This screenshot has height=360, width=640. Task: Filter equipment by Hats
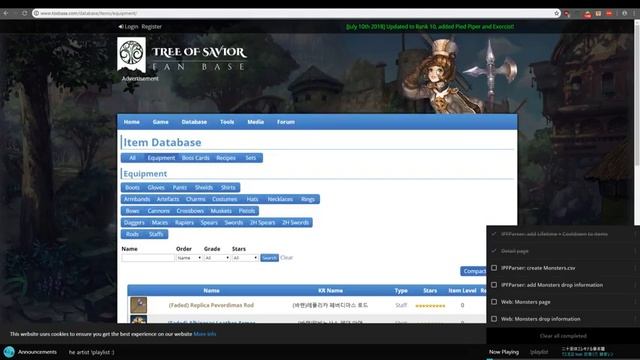[252, 199]
